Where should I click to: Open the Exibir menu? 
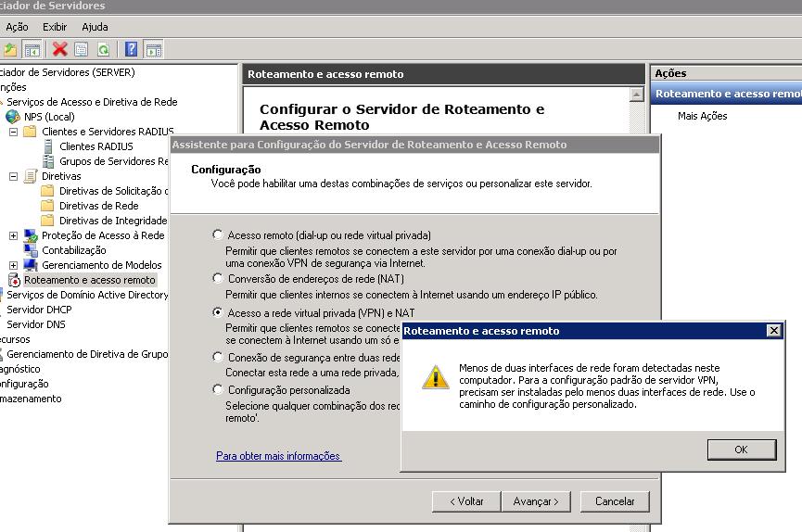(x=55, y=27)
